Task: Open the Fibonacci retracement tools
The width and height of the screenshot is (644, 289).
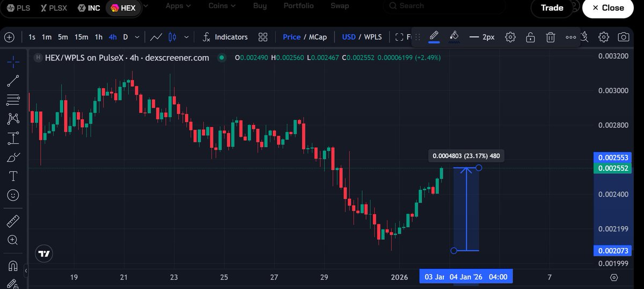Action: [13, 100]
